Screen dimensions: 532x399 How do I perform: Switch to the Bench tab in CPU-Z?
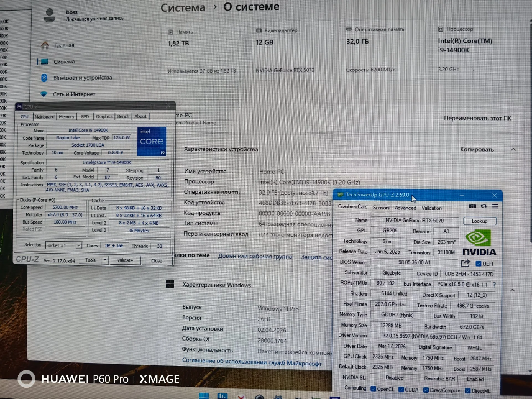point(123,116)
